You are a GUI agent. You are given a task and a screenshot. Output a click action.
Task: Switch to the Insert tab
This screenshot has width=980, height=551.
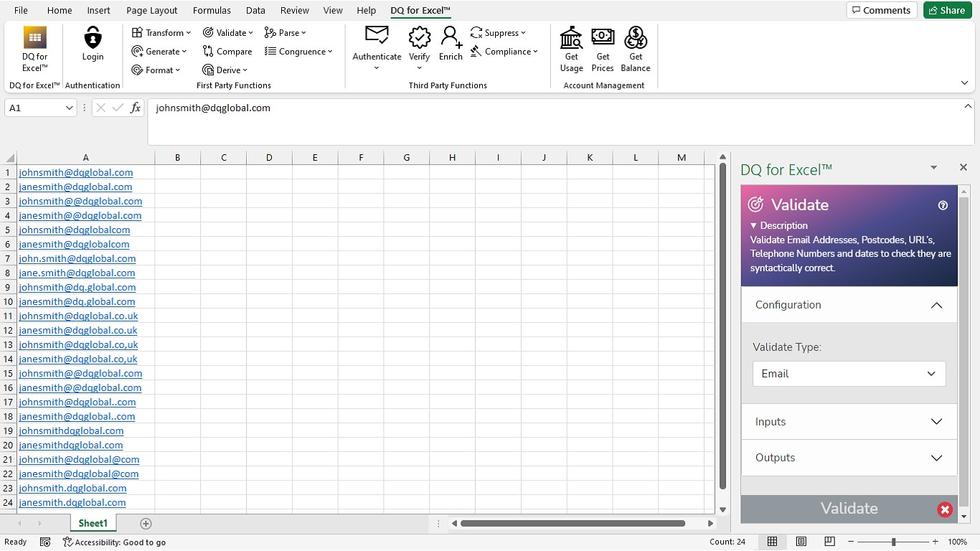(99, 10)
